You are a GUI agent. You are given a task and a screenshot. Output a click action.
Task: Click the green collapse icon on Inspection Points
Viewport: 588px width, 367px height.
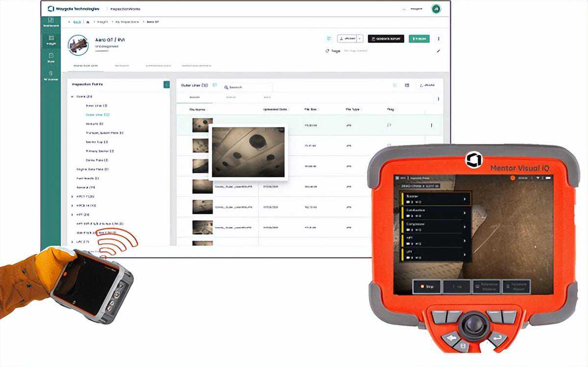pos(167,85)
